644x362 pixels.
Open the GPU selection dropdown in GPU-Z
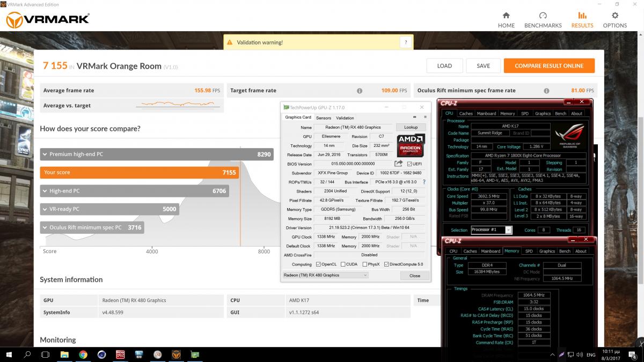point(325,275)
